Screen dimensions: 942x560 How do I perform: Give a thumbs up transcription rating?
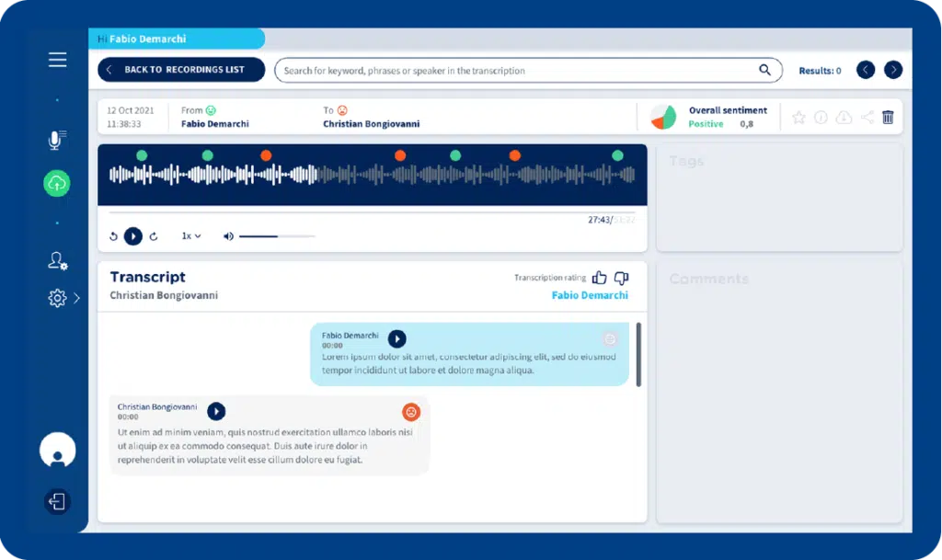pos(599,277)
